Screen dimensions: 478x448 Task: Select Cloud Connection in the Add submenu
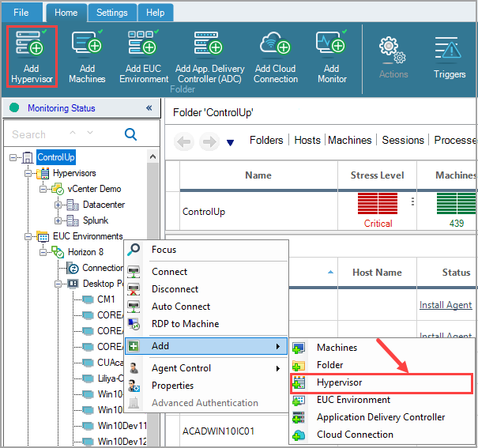click(x=382, y=435)
